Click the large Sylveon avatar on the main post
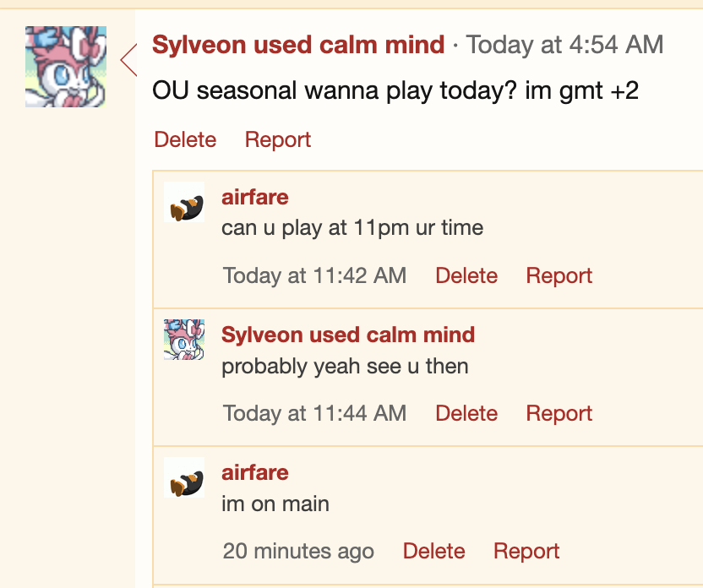Image resolution: width=703 pixels, height=588 pixels. pos(66,67)
